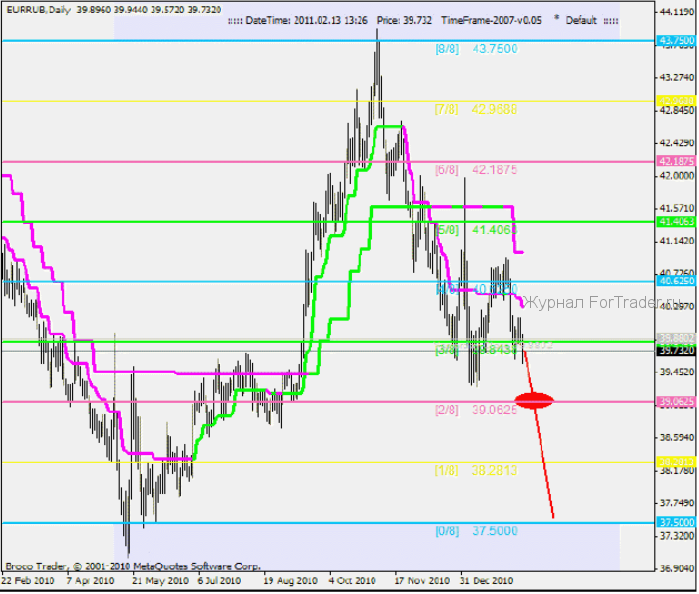Click the magenta arrow marker near the watermark
Viewport: 699px width, 594px height.
tap(522, 300)
